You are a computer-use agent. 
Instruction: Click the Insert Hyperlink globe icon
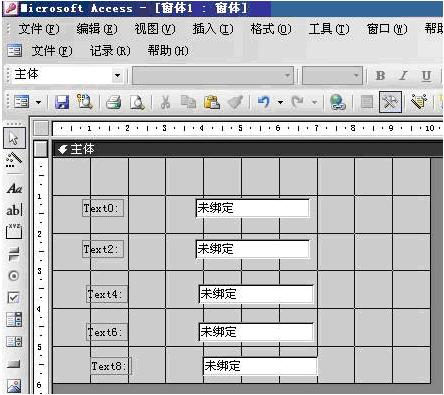337,102
